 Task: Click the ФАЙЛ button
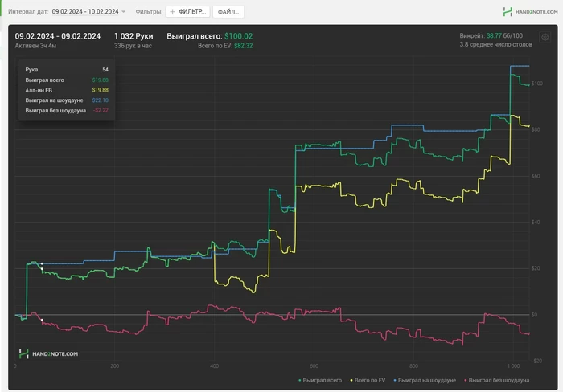228,12
